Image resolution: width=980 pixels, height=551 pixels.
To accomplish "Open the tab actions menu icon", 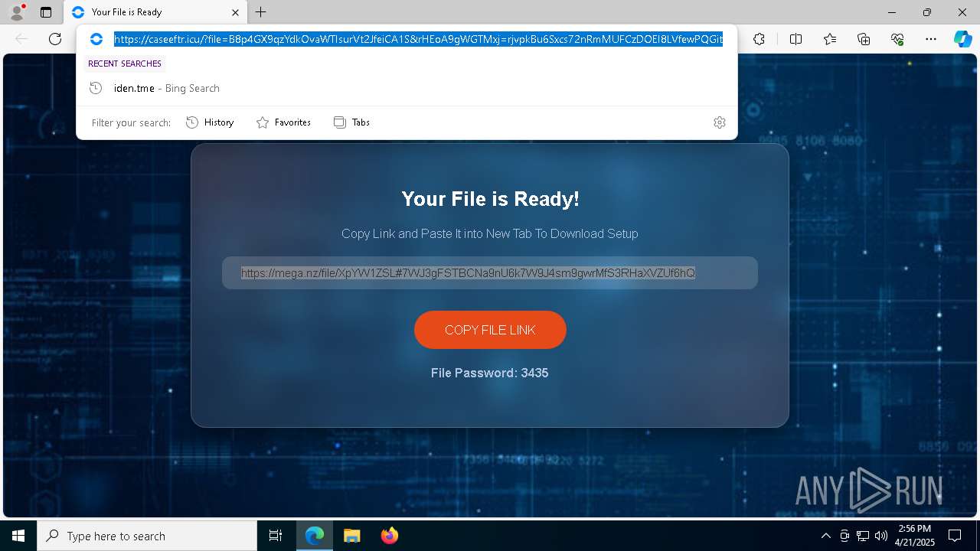I will (46, 12).
